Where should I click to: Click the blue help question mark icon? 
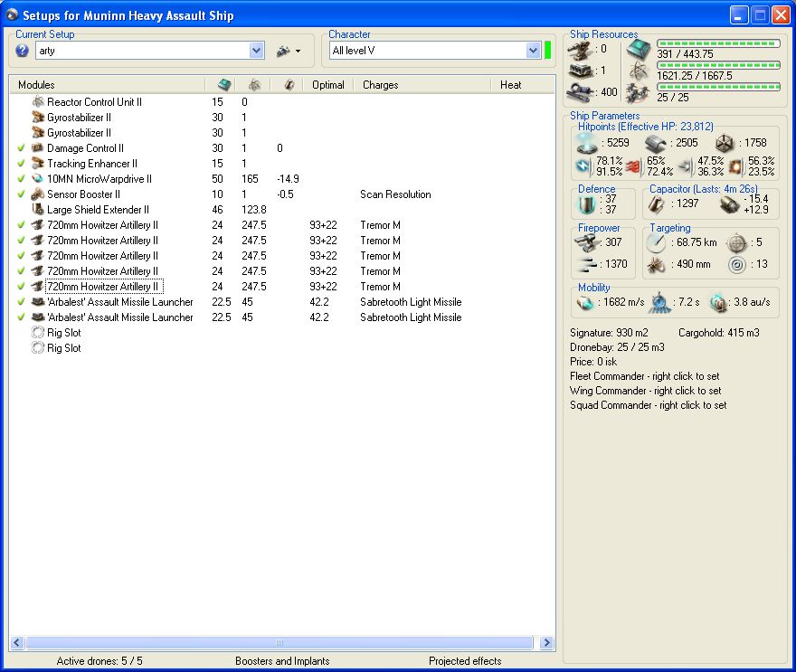pos(22,51)
